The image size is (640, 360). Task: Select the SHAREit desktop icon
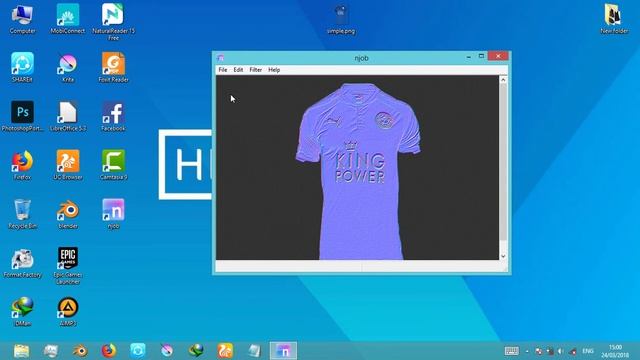coord(22,67)
